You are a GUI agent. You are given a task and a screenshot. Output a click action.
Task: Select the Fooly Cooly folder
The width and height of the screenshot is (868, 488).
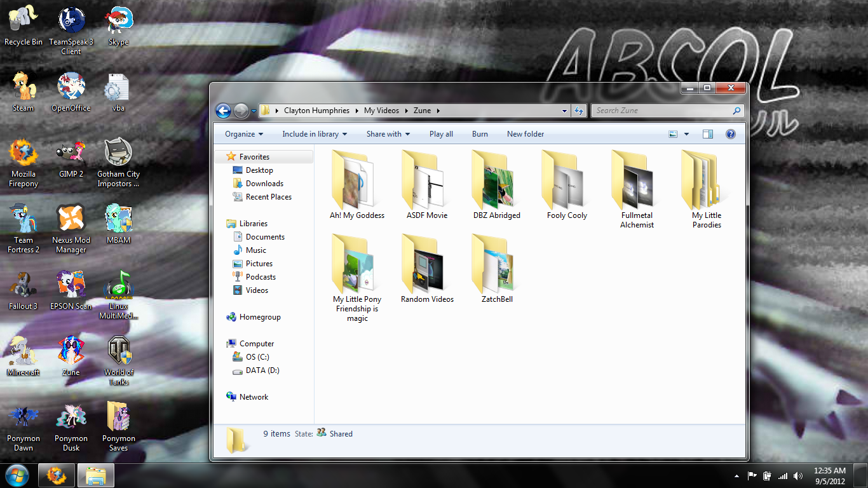click(x=567, y=184)
